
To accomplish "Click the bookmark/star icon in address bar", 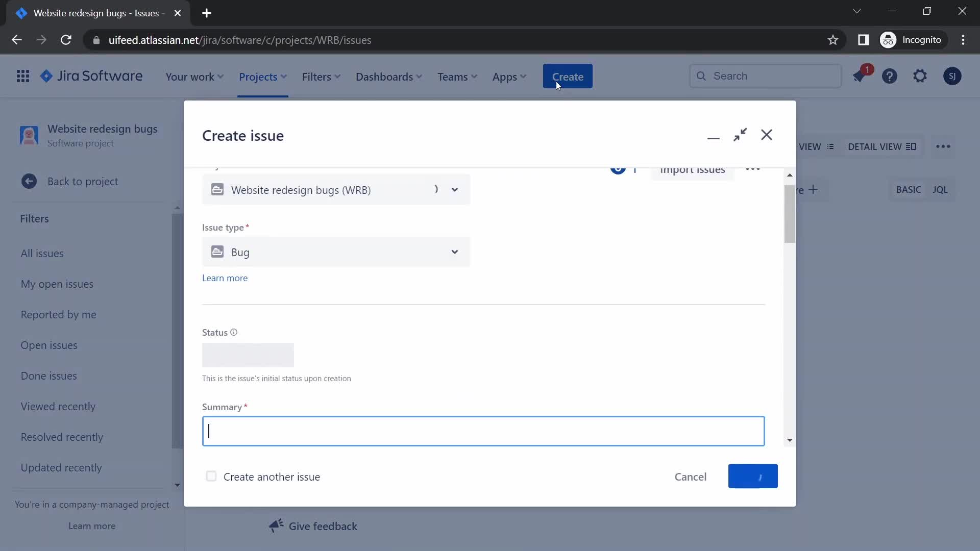I will tap(834, 40).
